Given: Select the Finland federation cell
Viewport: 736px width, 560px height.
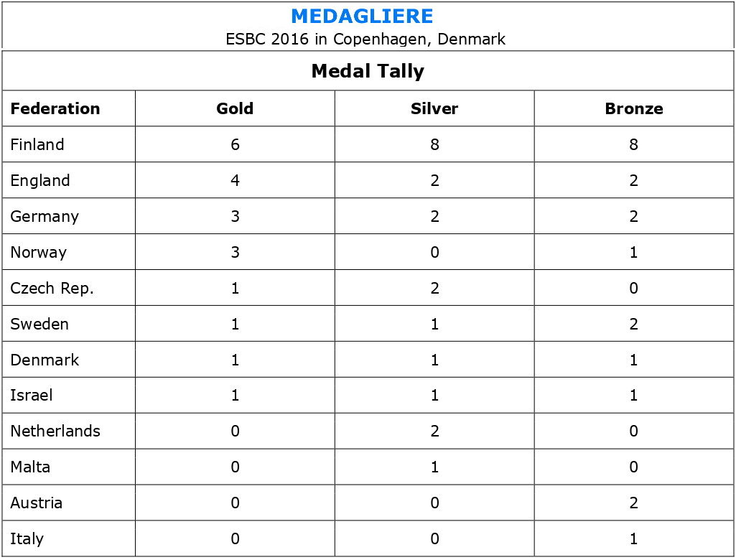Looking at the screenshot, I should point(37,145).
